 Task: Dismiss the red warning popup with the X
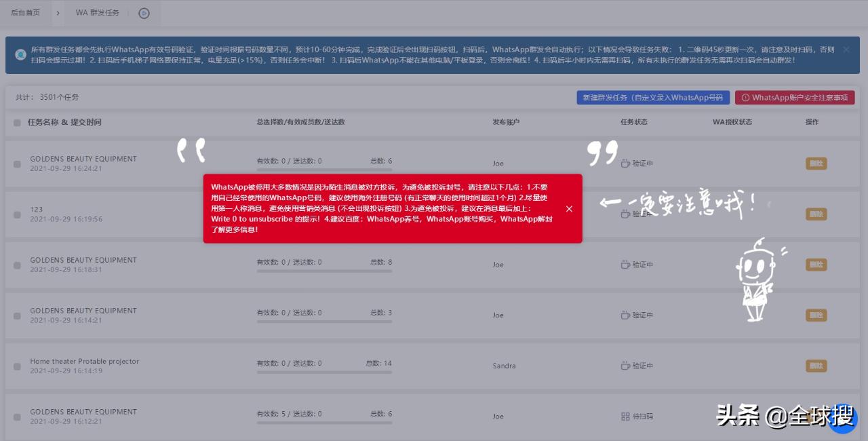tap(570, 209)
